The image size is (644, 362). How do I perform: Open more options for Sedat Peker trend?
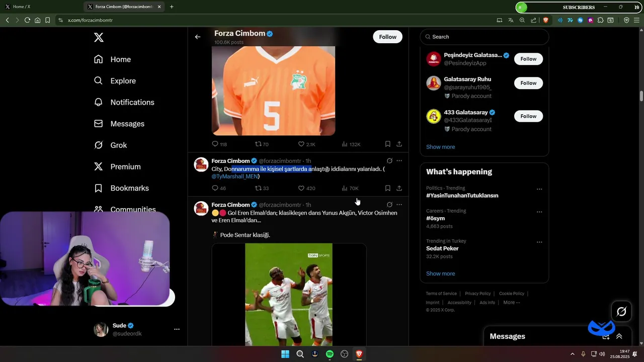[539, 242]
